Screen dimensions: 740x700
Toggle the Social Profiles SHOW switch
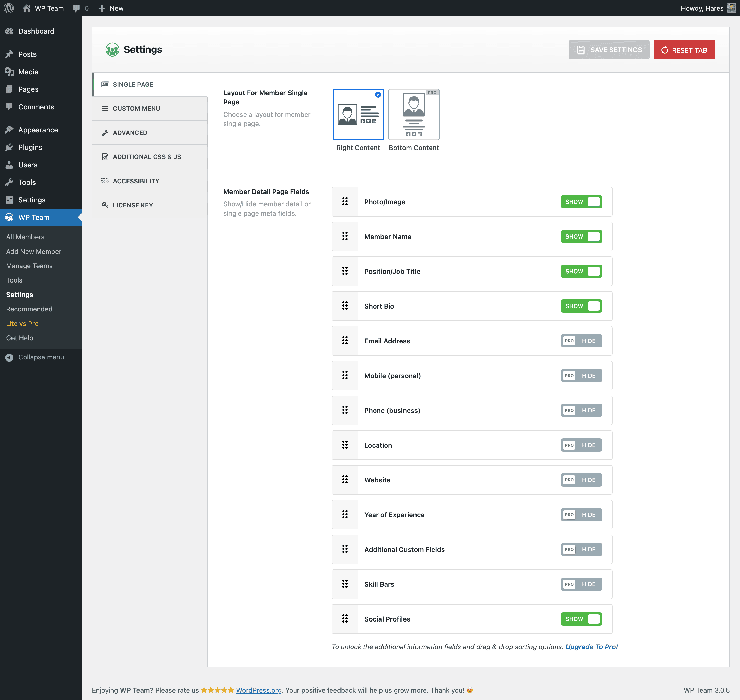point(582,618)
